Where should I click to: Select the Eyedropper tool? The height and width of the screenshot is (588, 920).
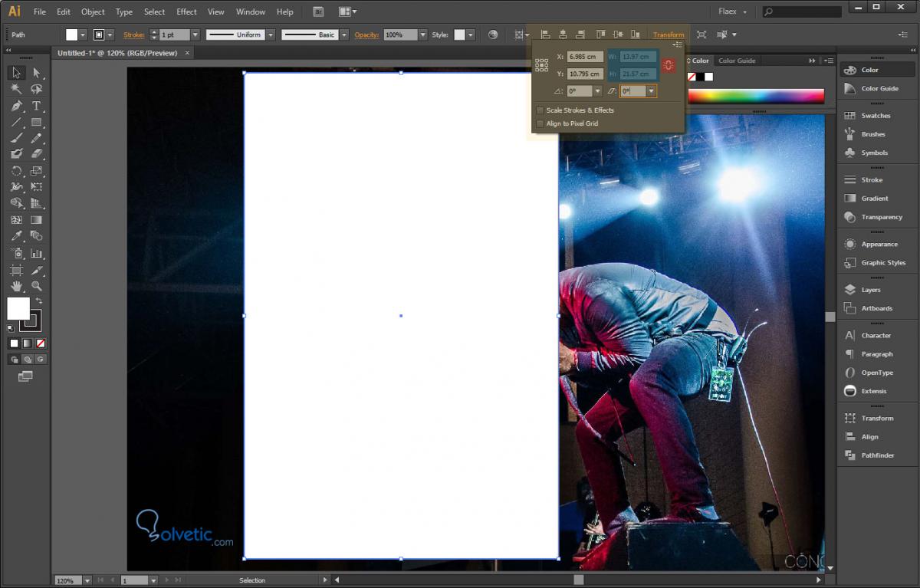[16, 236]
